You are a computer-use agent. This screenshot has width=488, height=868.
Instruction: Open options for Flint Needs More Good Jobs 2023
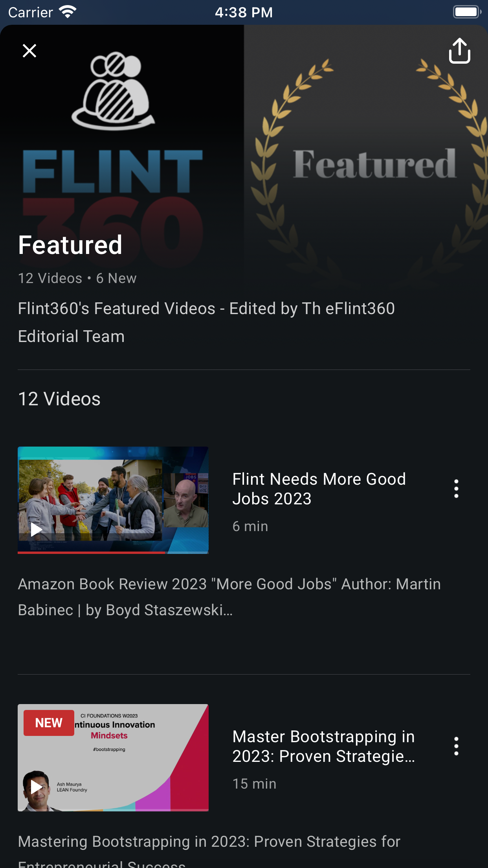click(x=456, y=489)
